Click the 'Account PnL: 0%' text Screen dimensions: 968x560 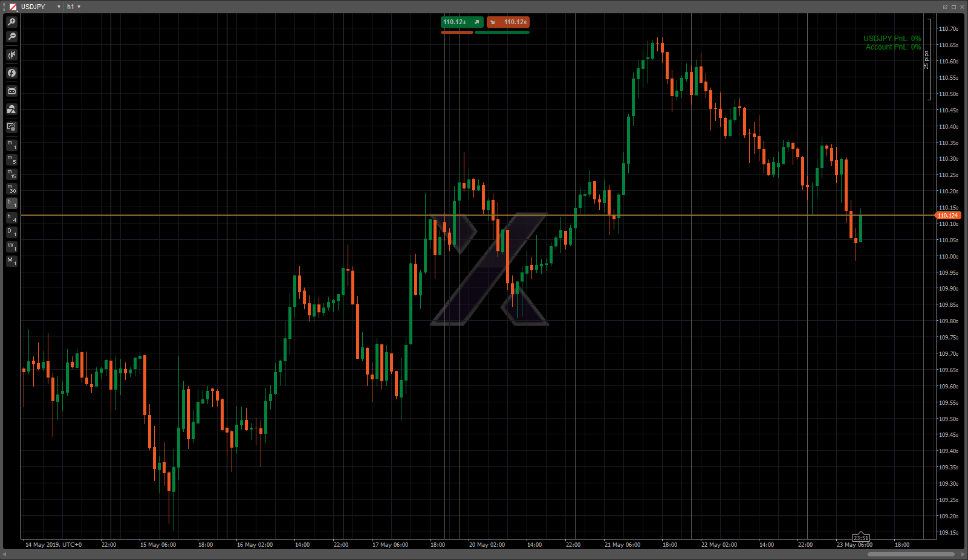tap(894, 47)
